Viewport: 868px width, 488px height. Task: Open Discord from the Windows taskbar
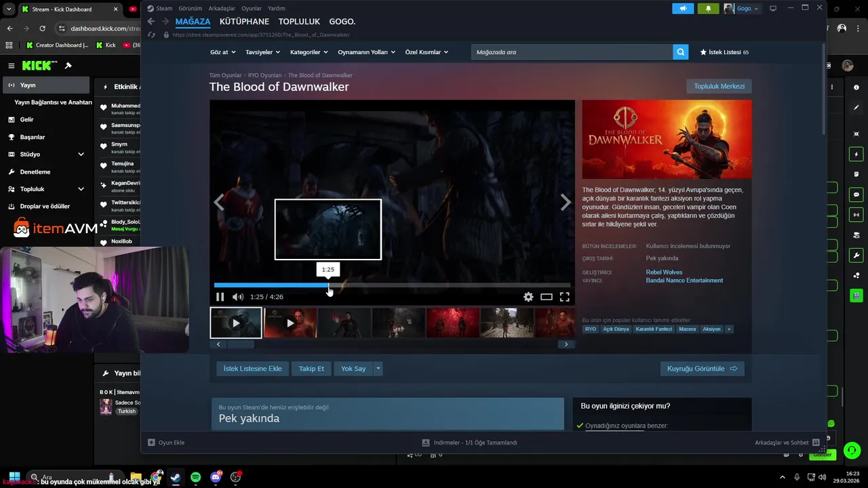(216, 477)
